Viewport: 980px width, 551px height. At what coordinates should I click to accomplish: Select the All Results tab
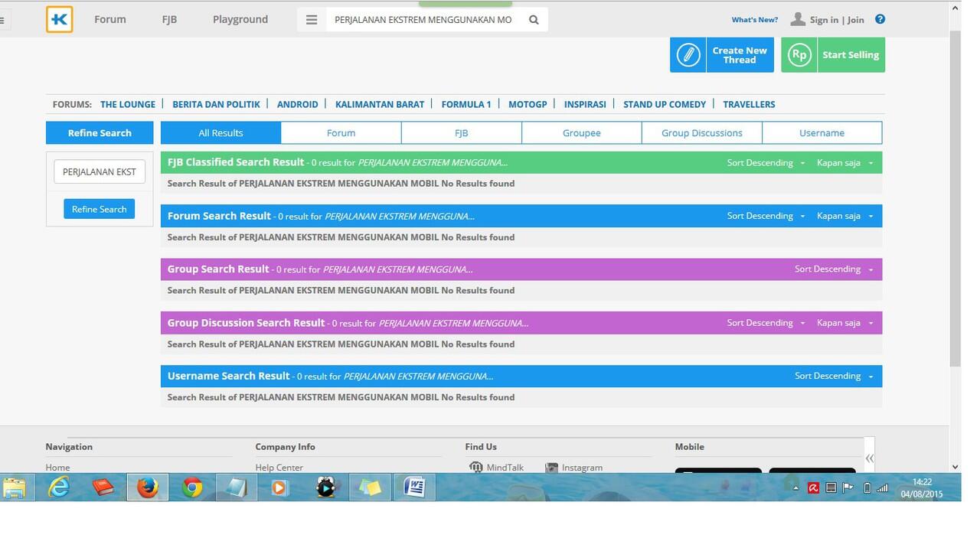[220, 132]
